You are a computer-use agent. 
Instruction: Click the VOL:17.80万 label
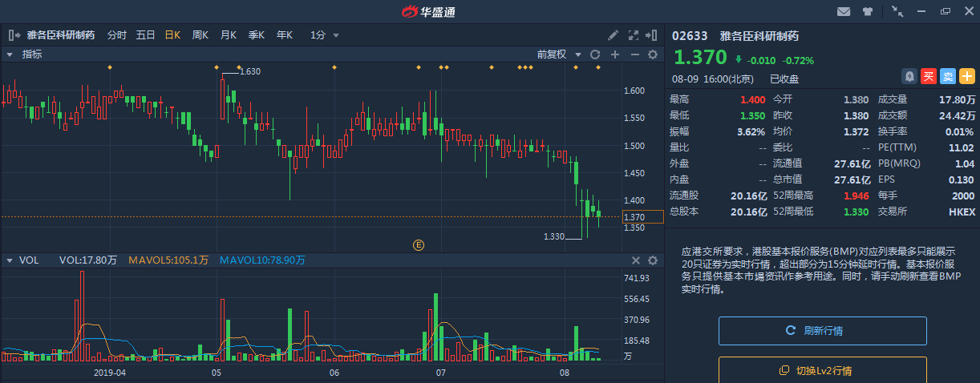88,260
